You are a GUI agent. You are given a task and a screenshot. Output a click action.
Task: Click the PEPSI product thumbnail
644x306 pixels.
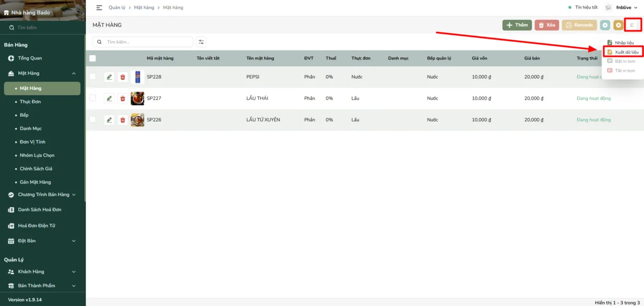tap(137, 77)
